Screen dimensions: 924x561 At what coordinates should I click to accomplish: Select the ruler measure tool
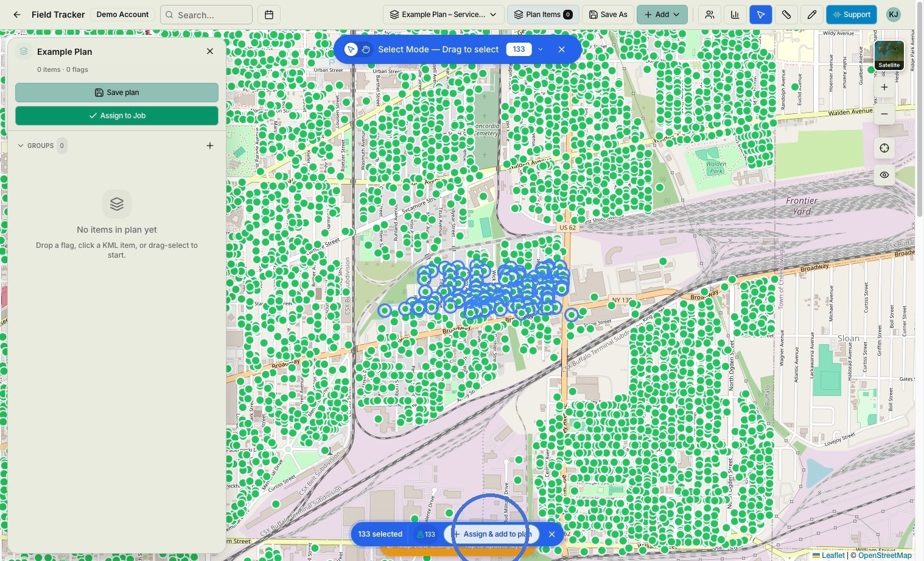click(786, 15)
